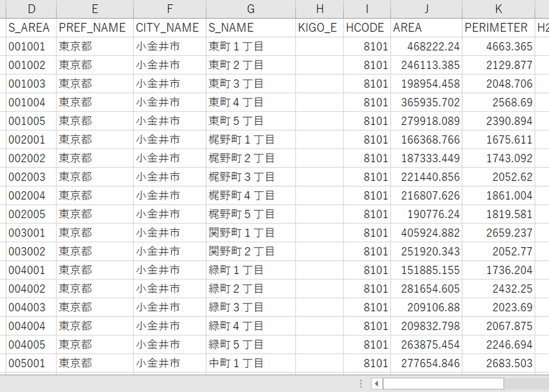Click the cell 梶野町３丁目
549x392 pixels.
[251, 177]
